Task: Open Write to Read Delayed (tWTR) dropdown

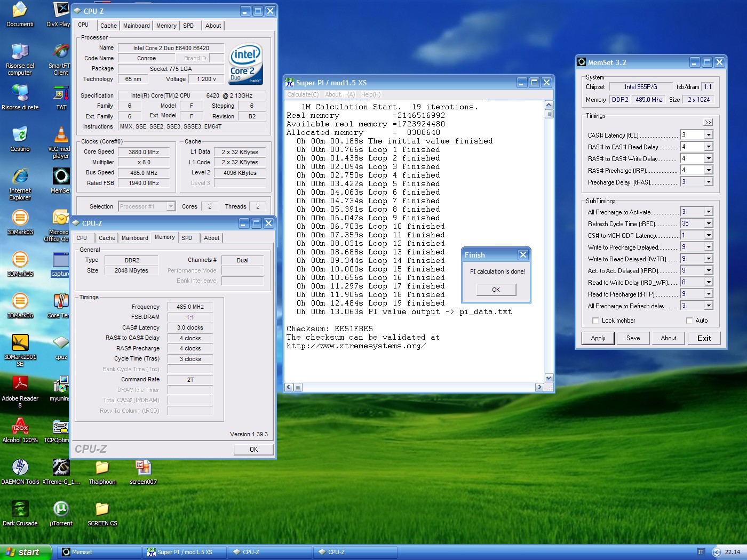Action: pos(709,259)
